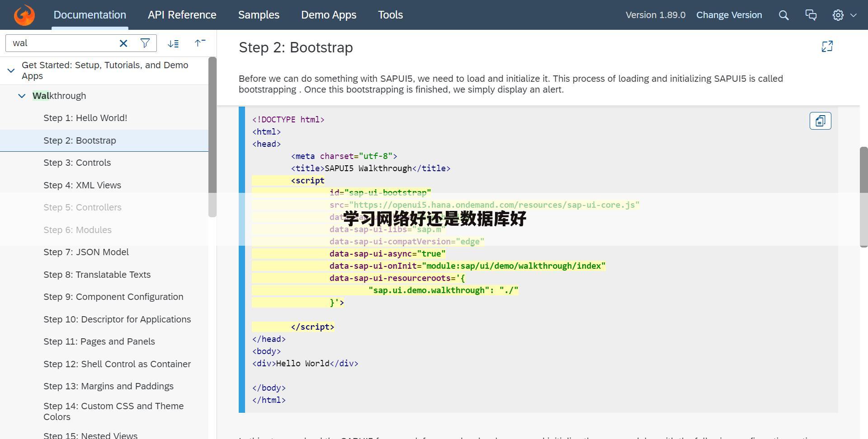Click the <title>SAPUI5 Walkthrough</title> code line
Screen dimensions: 868x439
click(371, 168)
